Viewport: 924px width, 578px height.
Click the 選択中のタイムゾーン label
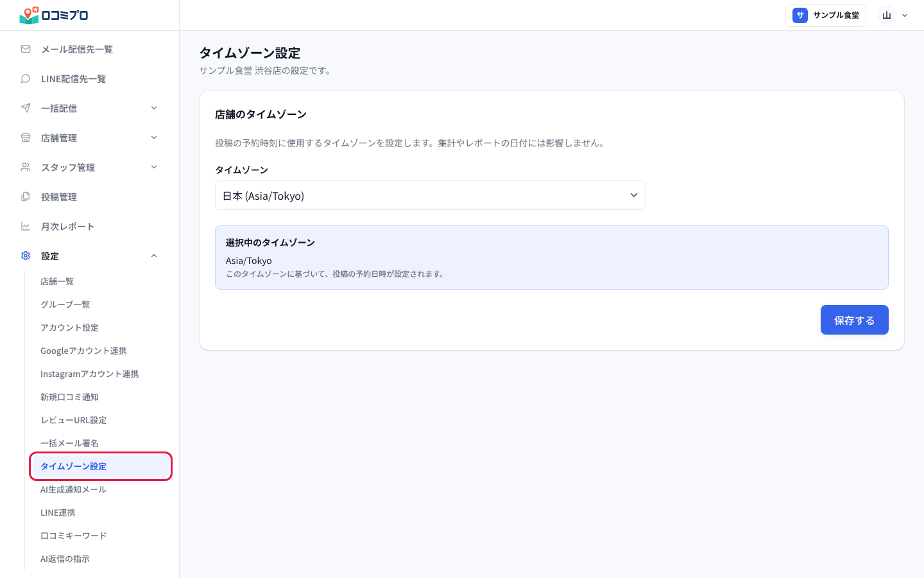tap(270, 243)
